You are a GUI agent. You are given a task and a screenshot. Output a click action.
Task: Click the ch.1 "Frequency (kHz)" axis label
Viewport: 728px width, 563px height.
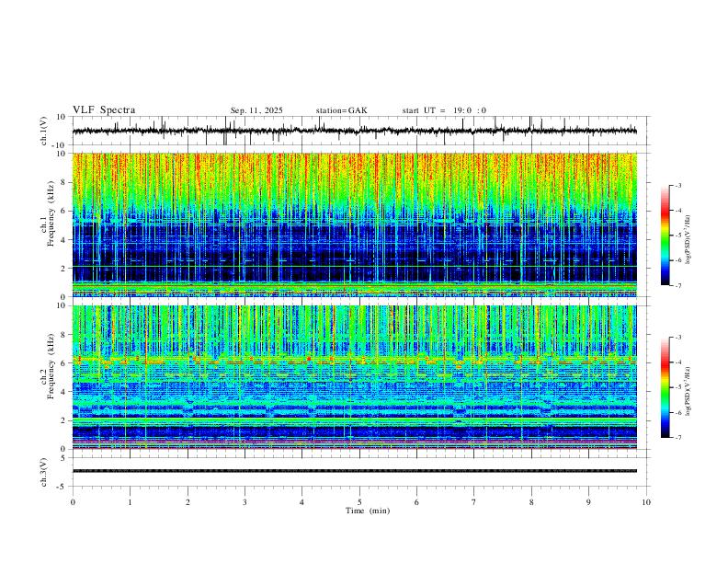(x=51, y=214)
